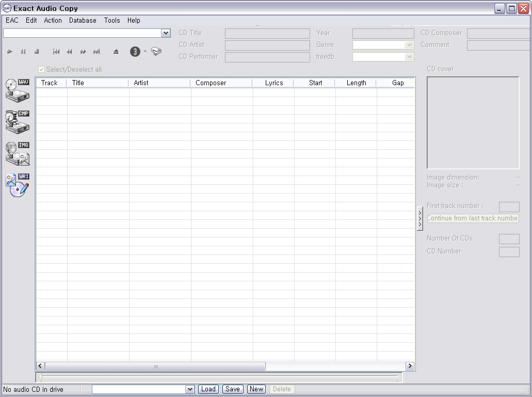Open the Help menu

point(134,20)
